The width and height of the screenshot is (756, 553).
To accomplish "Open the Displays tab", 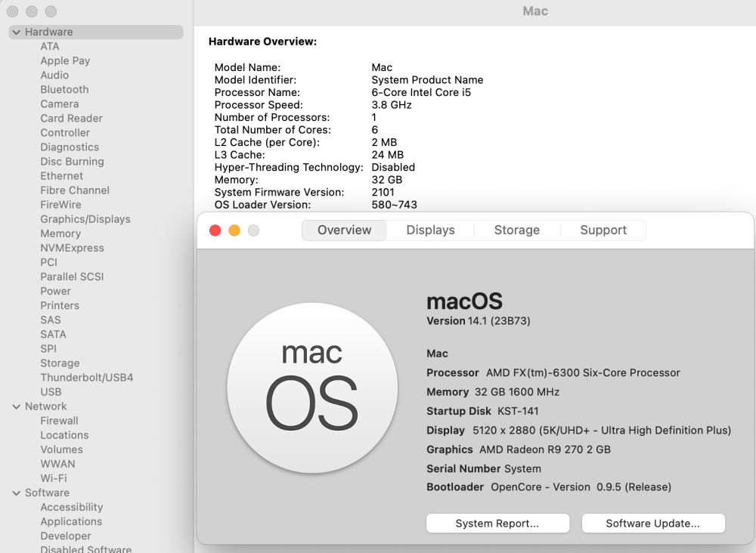I will click(431, 230).
